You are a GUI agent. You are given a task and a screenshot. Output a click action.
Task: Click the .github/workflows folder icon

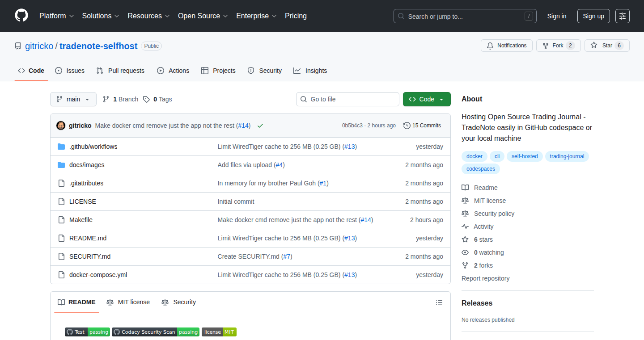coord(61,147)
